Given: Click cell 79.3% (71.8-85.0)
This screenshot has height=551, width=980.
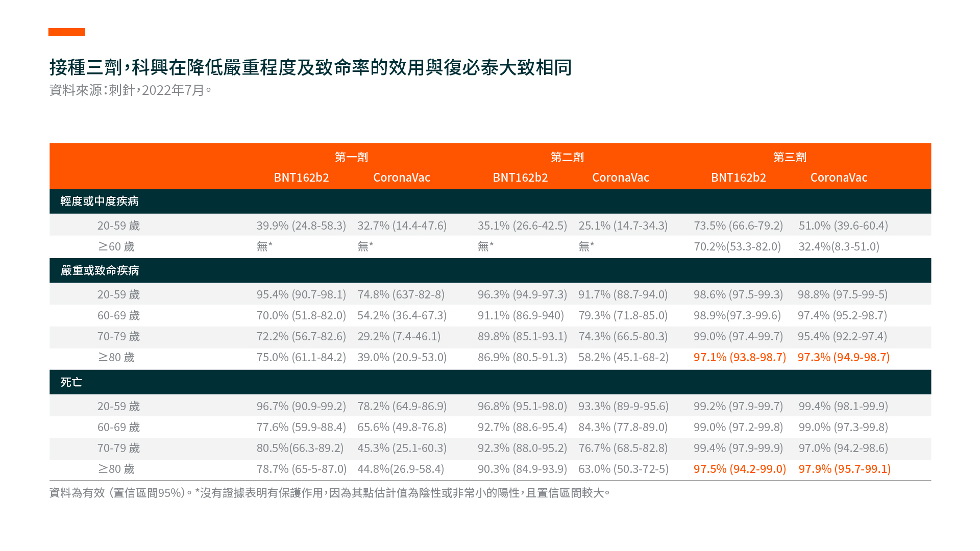Looking at the screenshot, I should (x=623, y=315).
